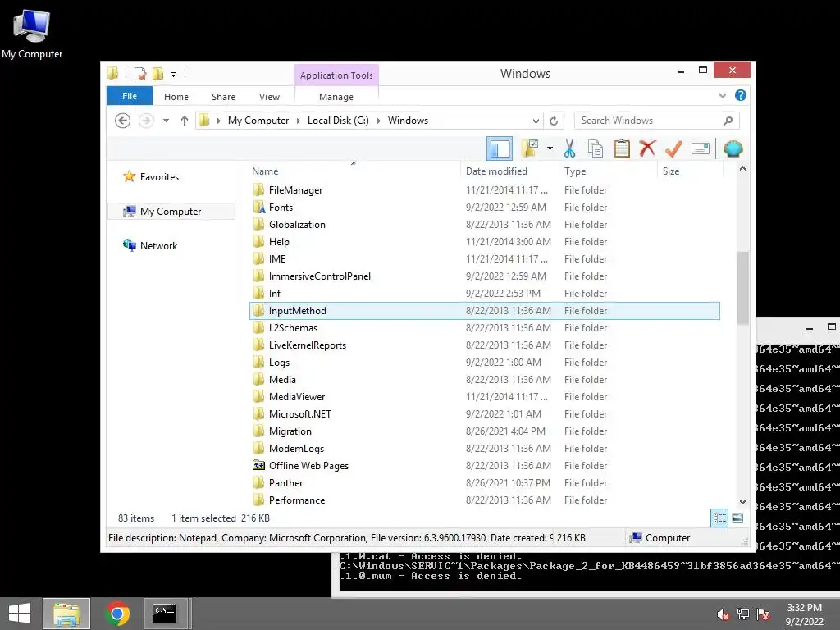Expand arrow after Local Disk (C:) breadcrumb
The height and width of the screenshot is (630, 840).
click(x=379, y=121)
